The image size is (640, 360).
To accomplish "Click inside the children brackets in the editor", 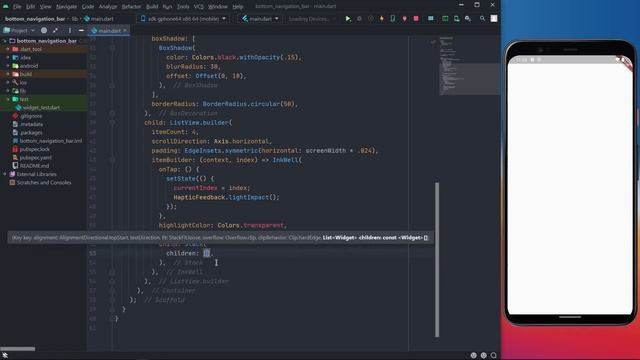I will pyautogui.click(x=207, y=253).
